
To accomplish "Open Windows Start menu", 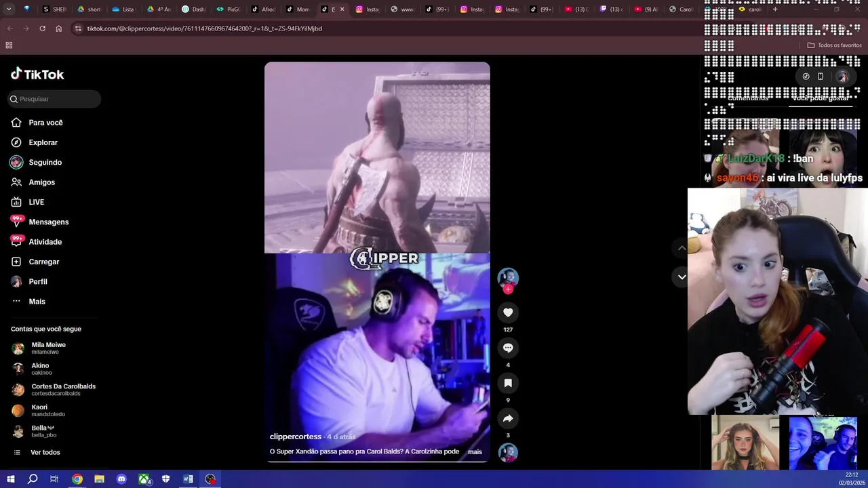I will click(x=10, y=479).
